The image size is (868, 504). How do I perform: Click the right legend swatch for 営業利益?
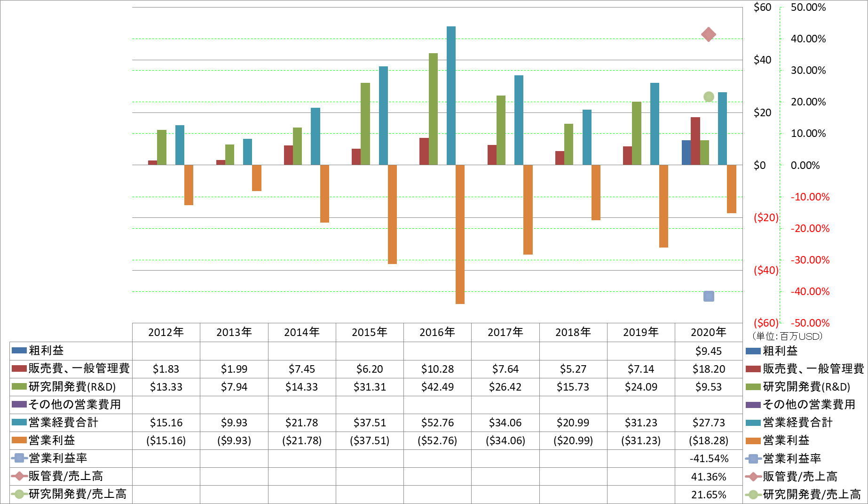(753, 440)
